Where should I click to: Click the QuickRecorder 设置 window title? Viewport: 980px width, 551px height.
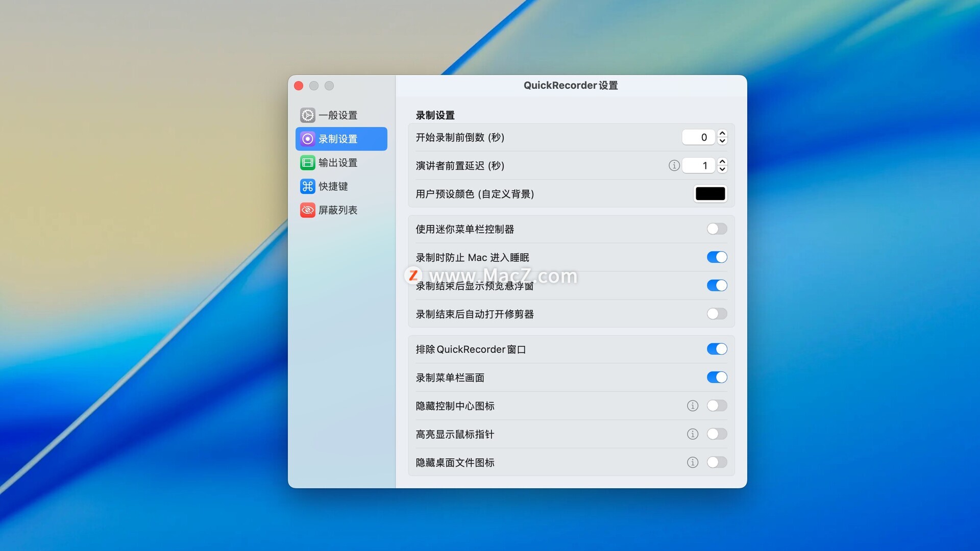[571, 86]
